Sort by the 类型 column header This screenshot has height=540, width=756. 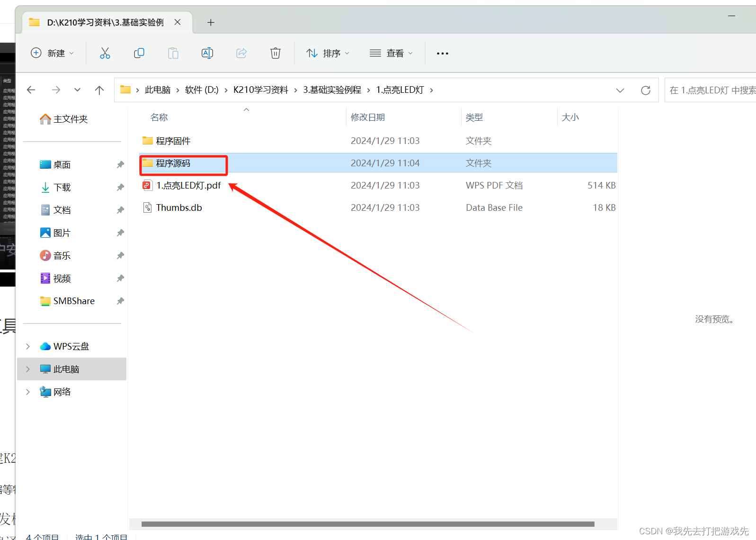point(474,117)
